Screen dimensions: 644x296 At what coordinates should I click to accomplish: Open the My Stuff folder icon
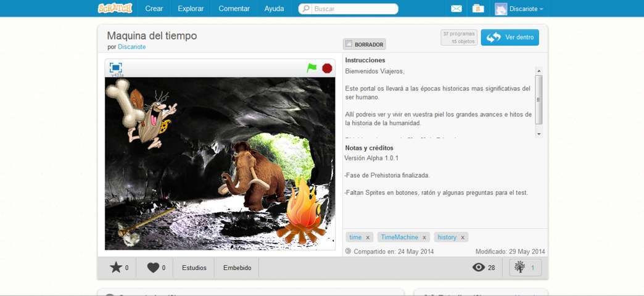pos(477,9)
